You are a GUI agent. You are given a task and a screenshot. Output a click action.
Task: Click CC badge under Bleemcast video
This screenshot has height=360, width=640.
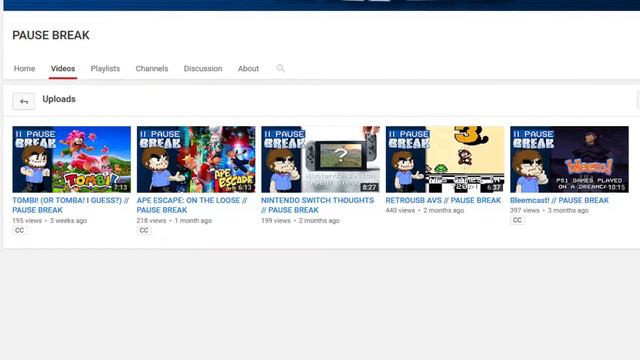click(517, 220)
